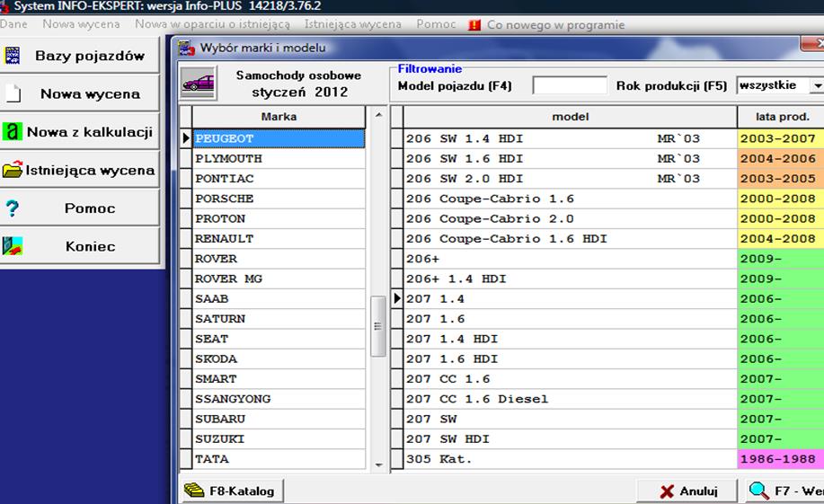Click the red X icon on Anuluj
The height and width of the screenshot is (504, 824).
click(x=667, y=491)
